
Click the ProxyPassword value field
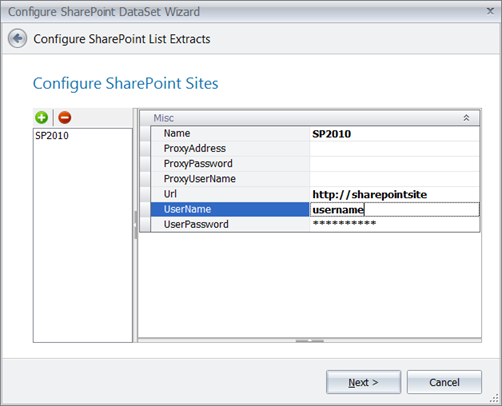[394, 164]
